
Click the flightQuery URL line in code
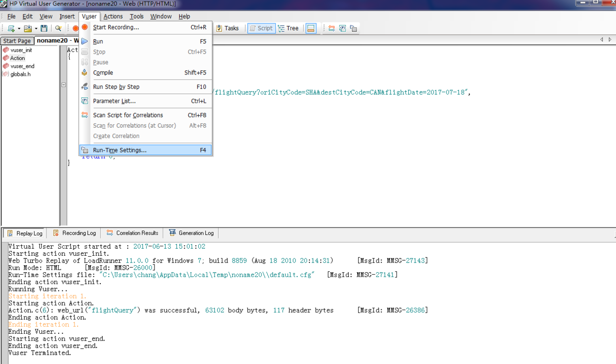click(x=342, y=92)
